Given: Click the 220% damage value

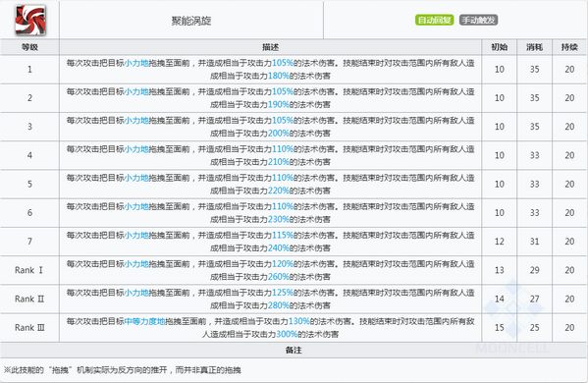Looking at the screenshot, I should coord(279,191).
